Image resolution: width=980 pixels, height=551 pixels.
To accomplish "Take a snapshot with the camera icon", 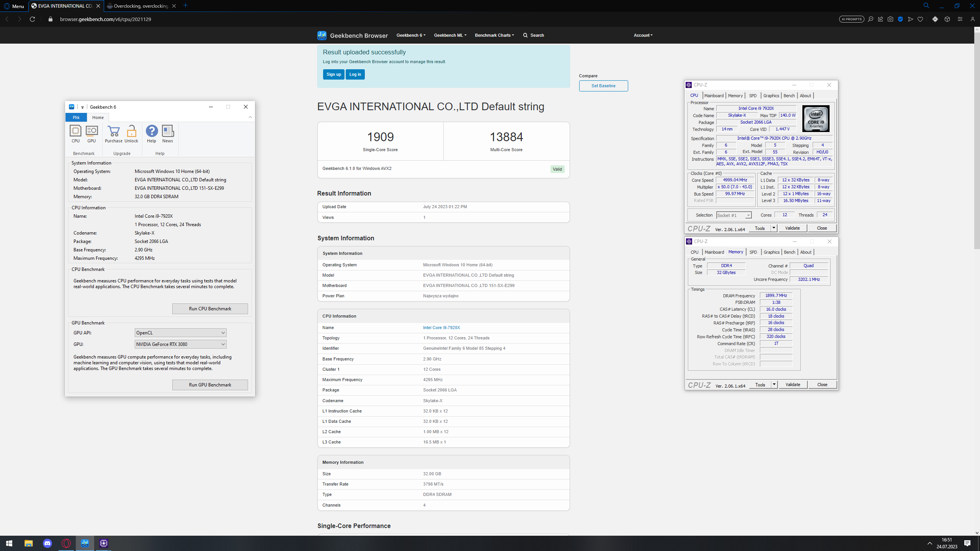I will pyautogui.click(x=890, y=19).
